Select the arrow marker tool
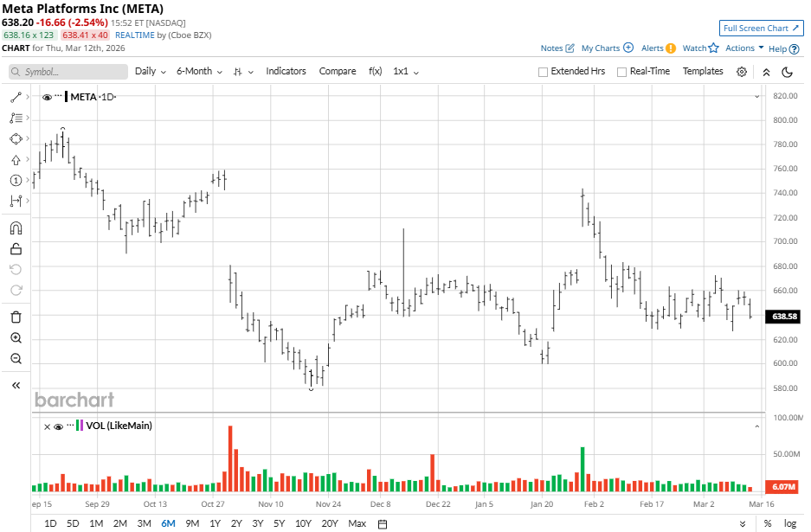 [x=16, y=160]
